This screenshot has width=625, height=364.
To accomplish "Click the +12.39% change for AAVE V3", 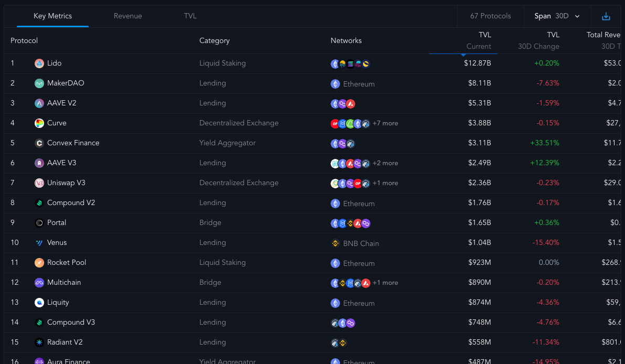I will pyautogui.click(x=545, y=163).
